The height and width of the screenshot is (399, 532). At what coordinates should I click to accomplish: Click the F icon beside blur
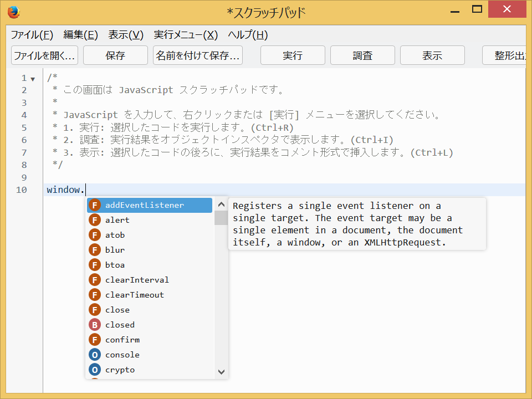click(x=95, y=250)
